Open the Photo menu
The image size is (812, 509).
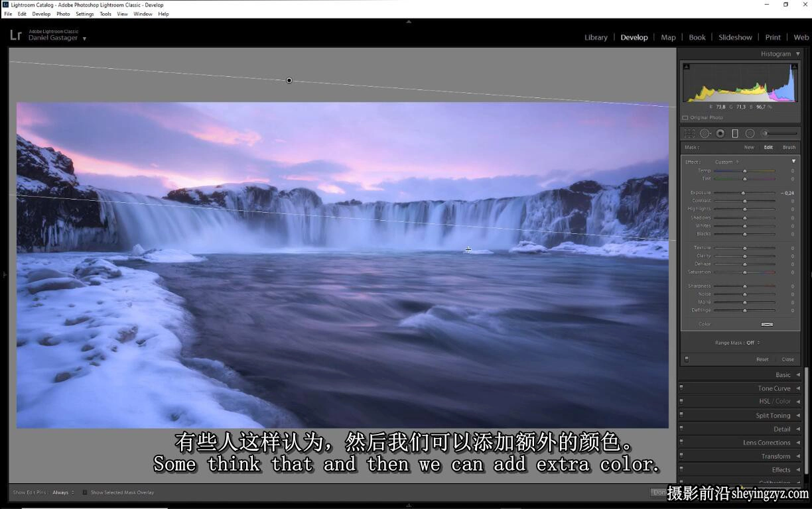click(x=63, y=14)
